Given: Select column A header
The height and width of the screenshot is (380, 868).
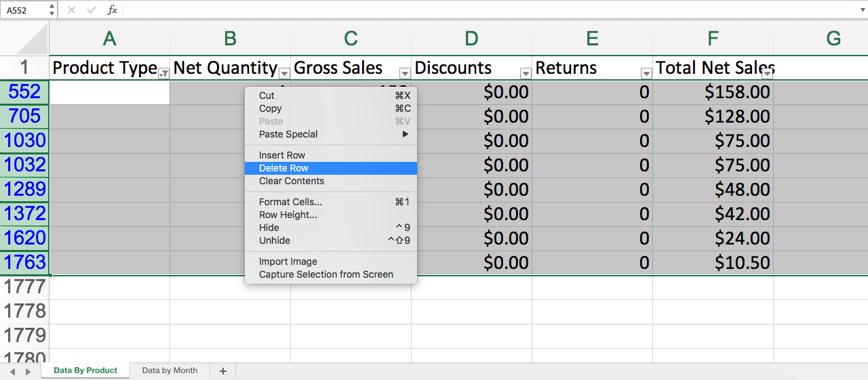Looking at the screenshot, I should point(109,39).
